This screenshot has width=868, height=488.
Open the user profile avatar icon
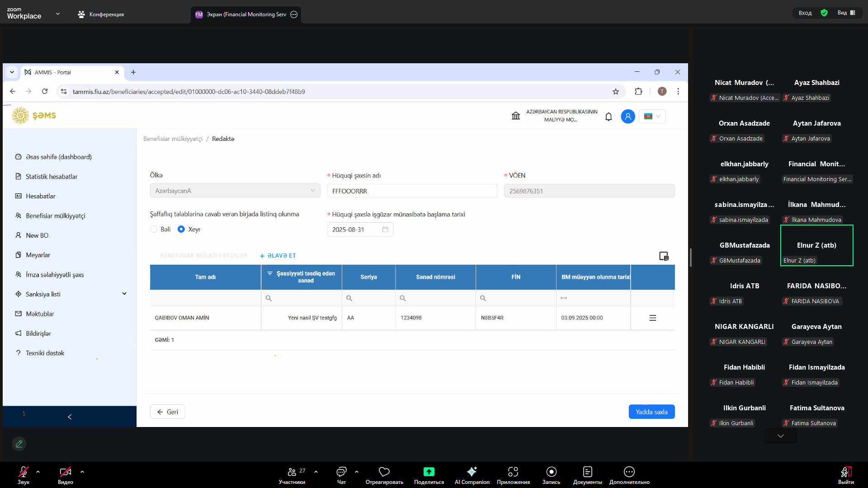(627, 117)
